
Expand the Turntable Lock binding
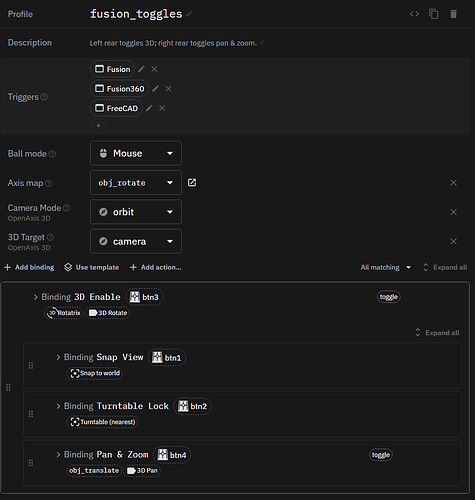click(58, 406)
